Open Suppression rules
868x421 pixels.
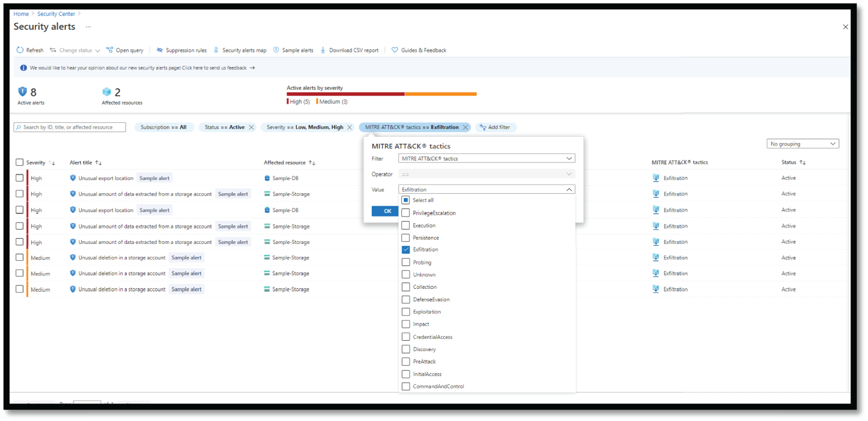pyautogui.click(x=182, y=50)
